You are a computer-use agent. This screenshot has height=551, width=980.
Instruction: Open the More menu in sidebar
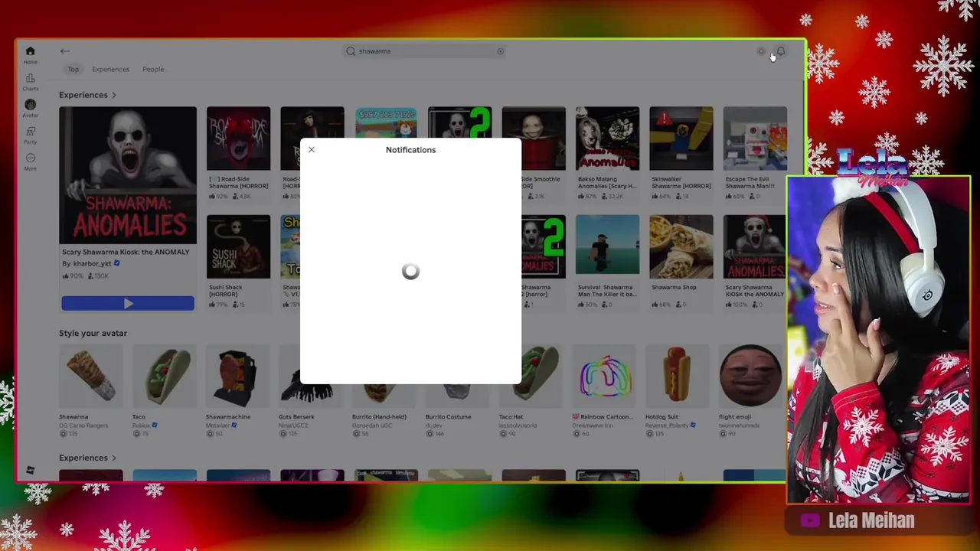[x=30, y=161]
